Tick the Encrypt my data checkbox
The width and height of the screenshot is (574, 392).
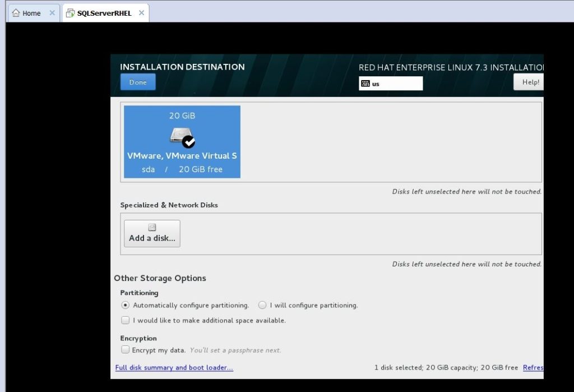126,349
